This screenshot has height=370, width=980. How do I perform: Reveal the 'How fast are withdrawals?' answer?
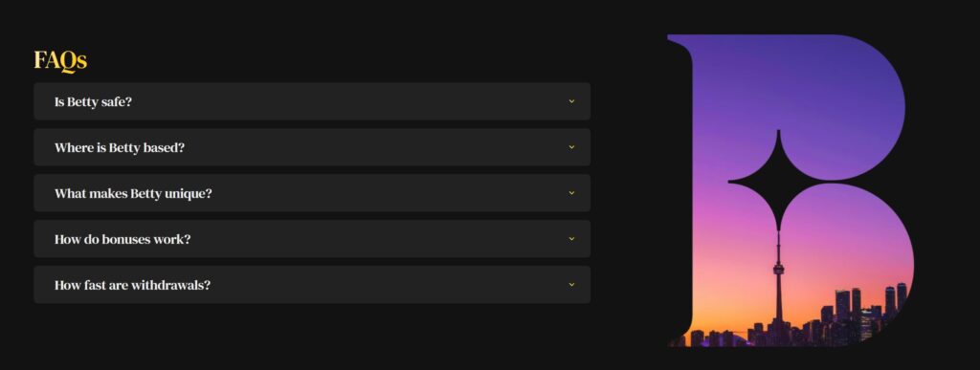coord(132,285)
